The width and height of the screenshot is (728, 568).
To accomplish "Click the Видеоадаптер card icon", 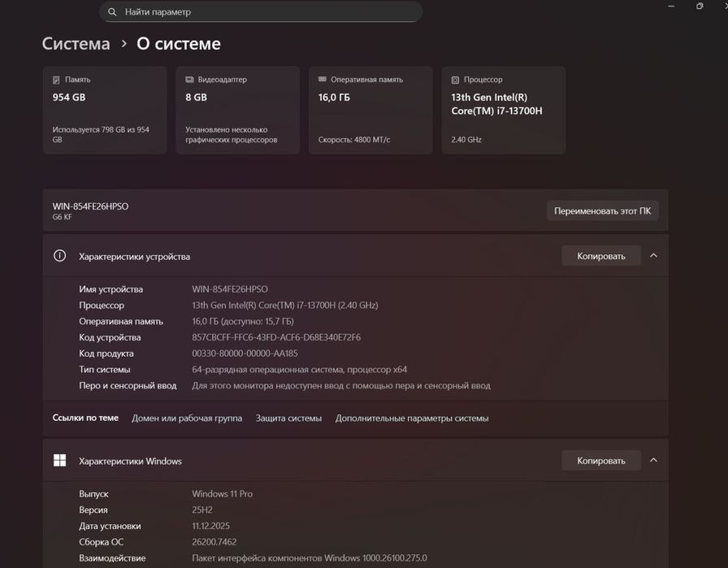I will pyautogui.click(x=189, y=80).
